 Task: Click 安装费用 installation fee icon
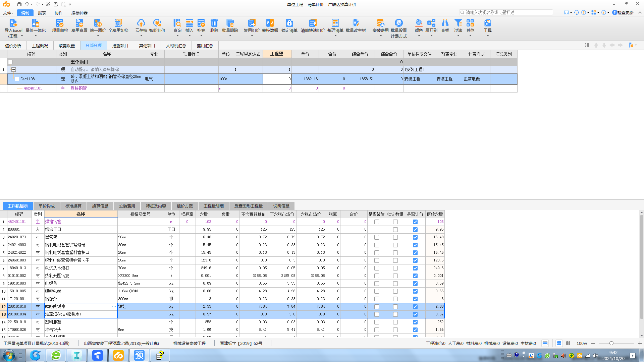[x=380, y=23]
